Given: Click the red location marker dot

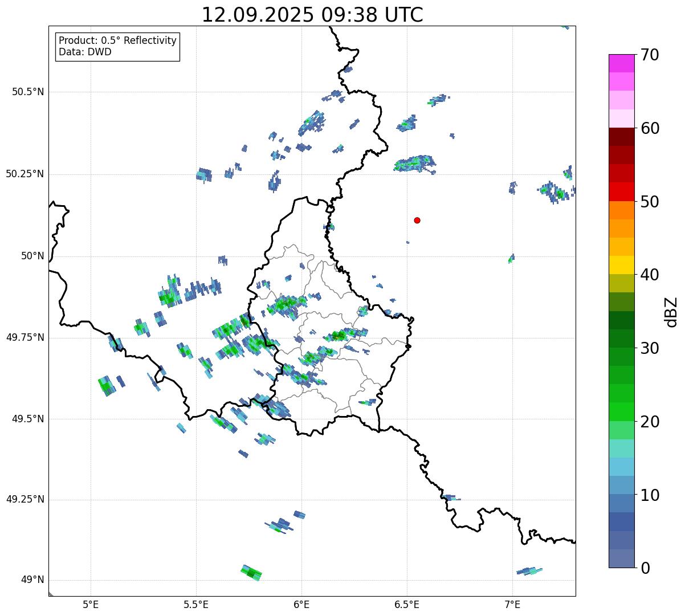Looking at the screenshot, I should 417,220.
